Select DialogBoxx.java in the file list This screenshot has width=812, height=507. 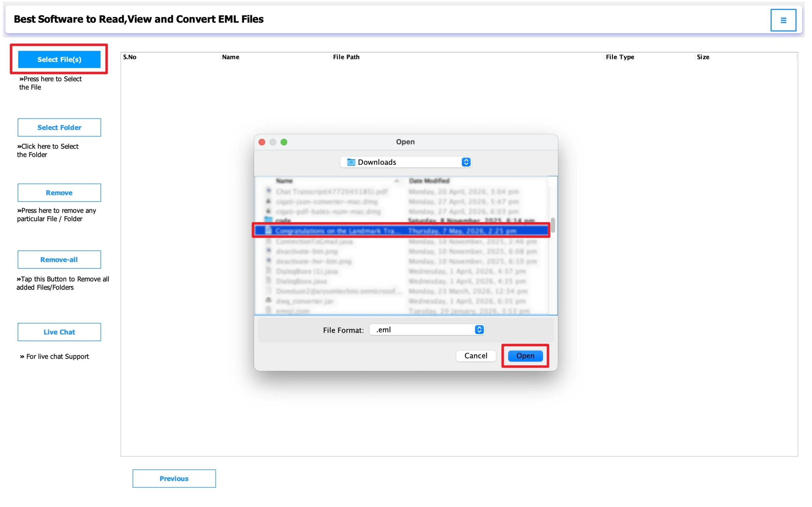point(401,281)
